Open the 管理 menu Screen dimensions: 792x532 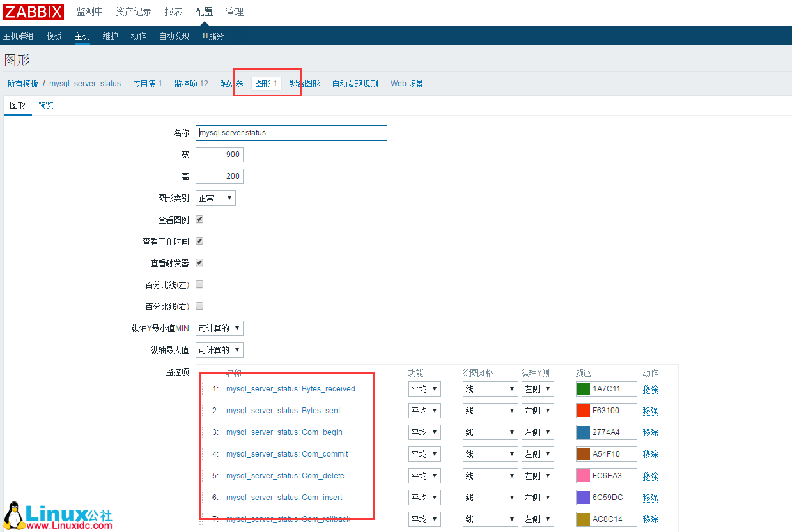point(234,11)
